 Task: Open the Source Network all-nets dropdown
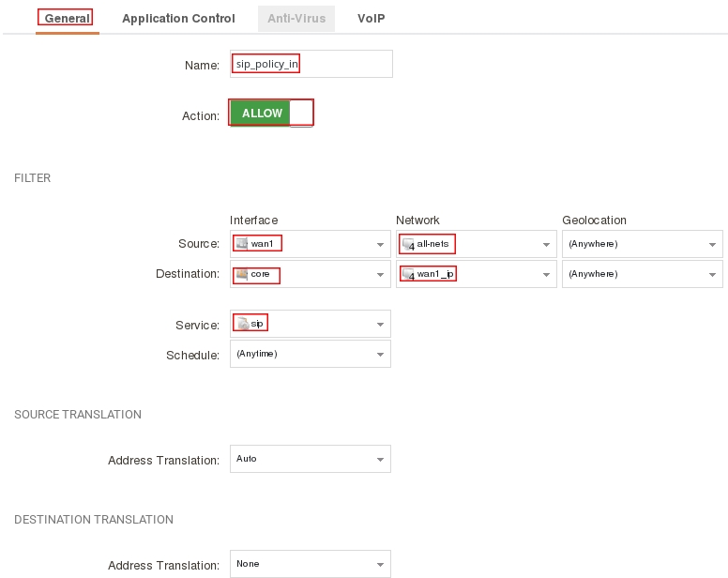pos(546,245)
